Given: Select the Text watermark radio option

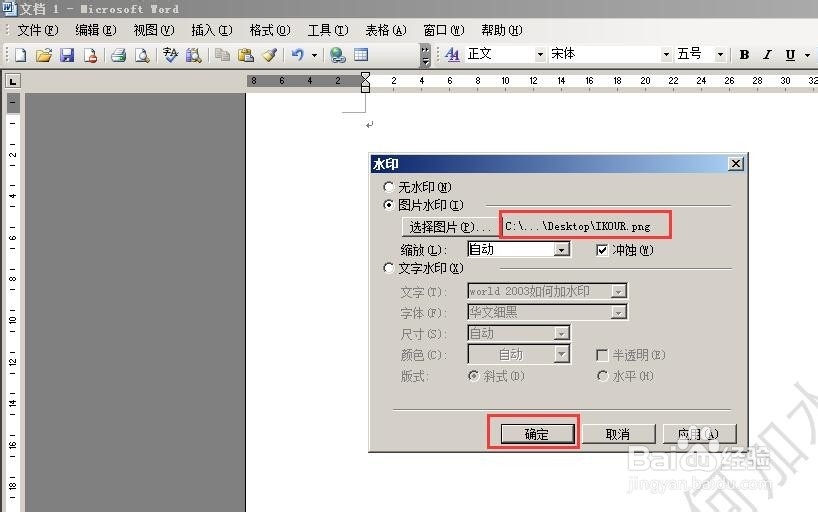Looking at the screenshot, I should coord(388,268).
